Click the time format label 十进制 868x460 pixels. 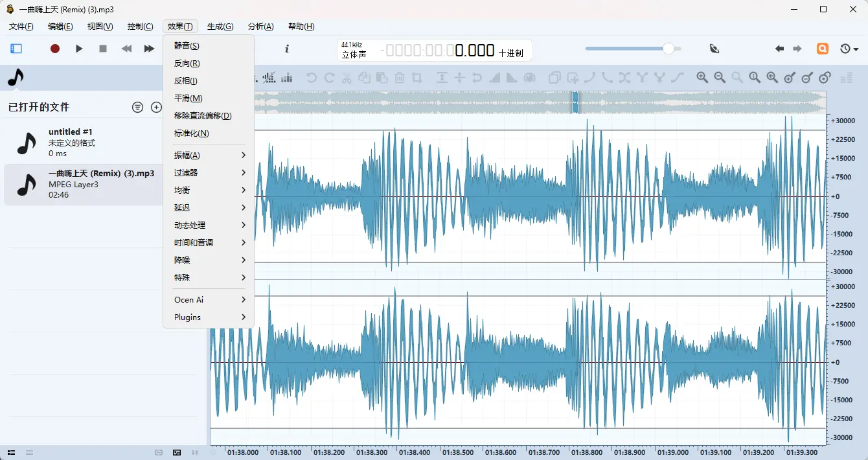(x=510, y=53)
